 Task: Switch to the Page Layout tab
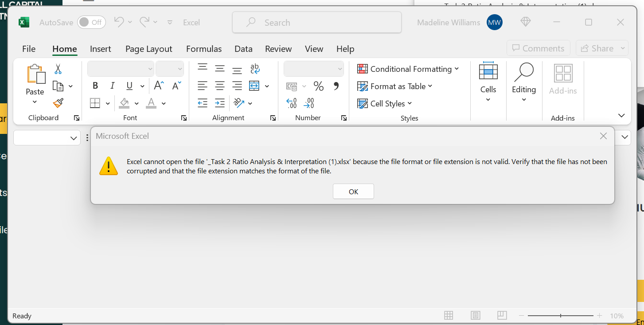[x=149, y=49]
